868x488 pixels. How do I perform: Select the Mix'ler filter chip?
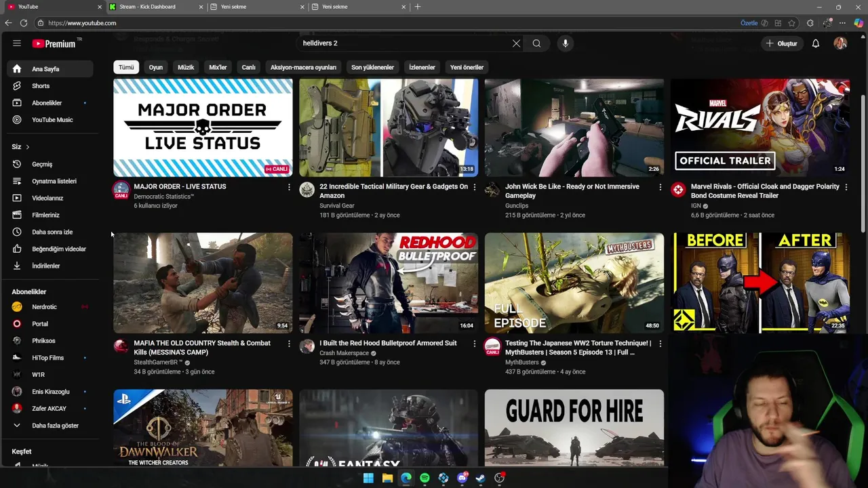pos(218,67)
